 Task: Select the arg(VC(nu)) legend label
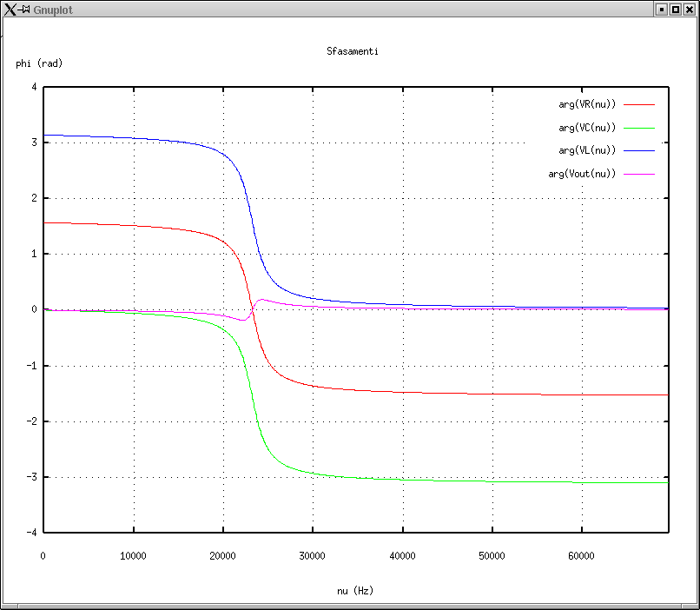point(587,128)
